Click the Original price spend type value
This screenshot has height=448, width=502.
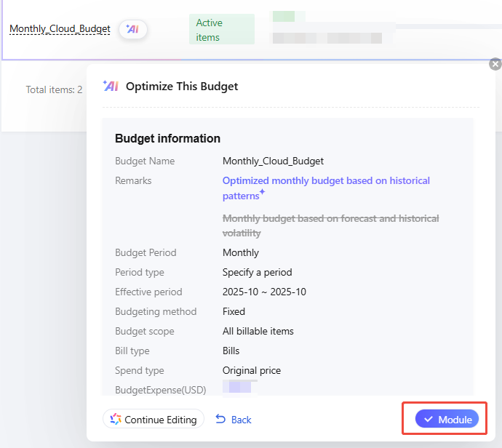pyautogui.click(x=252, y=370)
